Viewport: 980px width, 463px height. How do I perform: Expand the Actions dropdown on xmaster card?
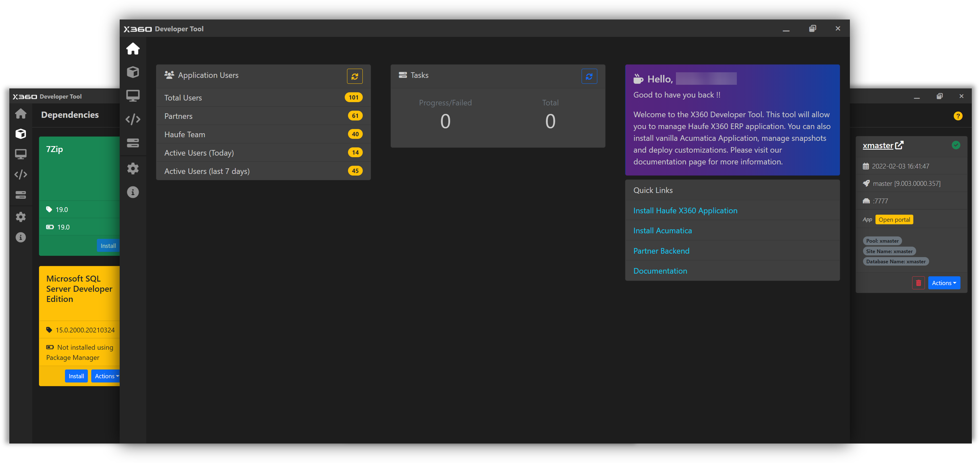(x=944, y=283)
